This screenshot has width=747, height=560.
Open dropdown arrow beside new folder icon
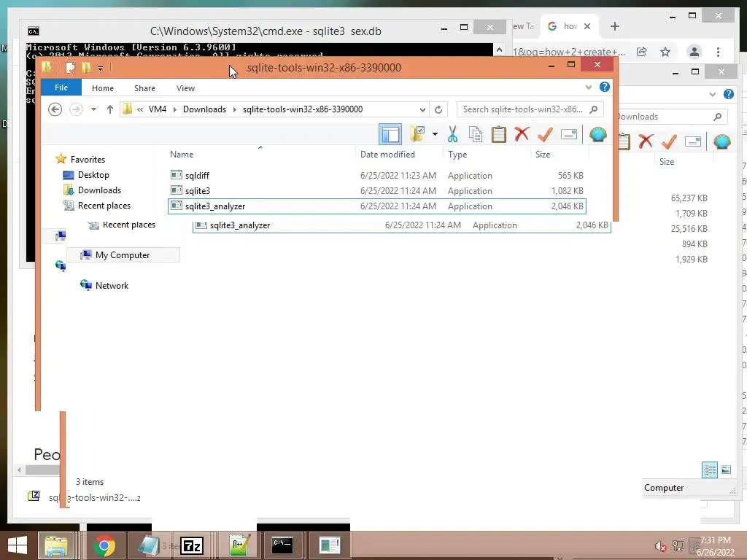[435, 134]
